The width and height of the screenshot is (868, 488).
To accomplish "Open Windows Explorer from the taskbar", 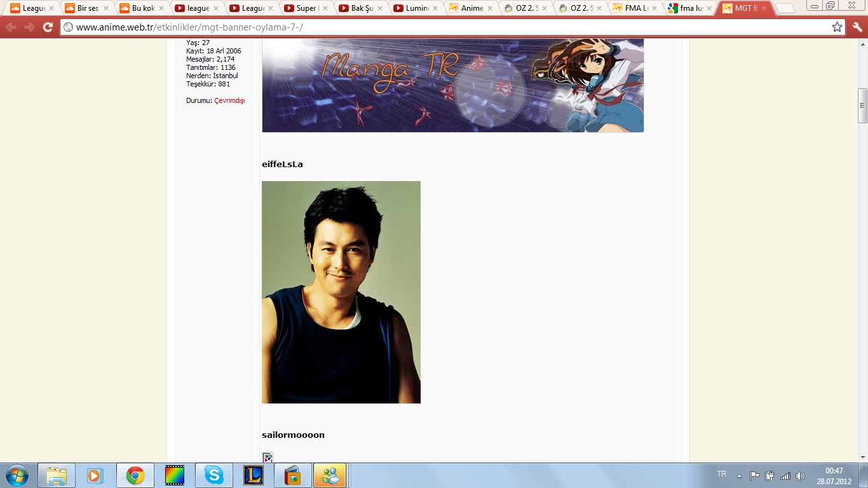I will pyautogui.click(x=57, y=475).
